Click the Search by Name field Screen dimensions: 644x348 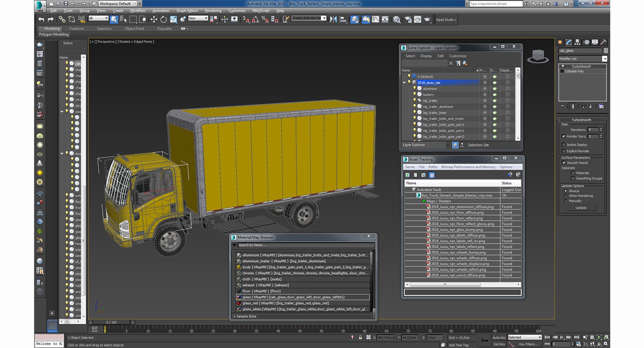[x=305, y=245]
